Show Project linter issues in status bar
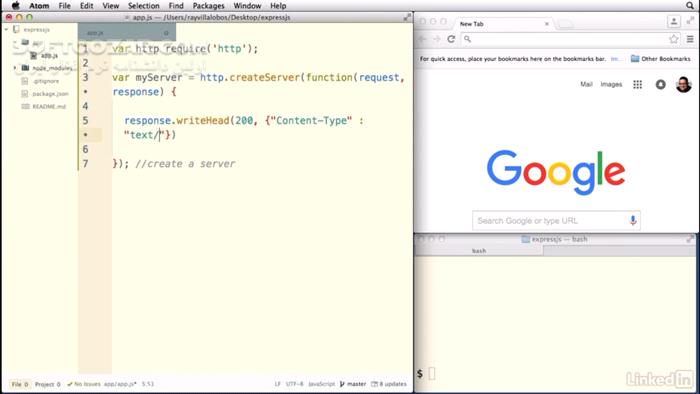This screenshot has height=394, width=700. (x=48, y=384)
